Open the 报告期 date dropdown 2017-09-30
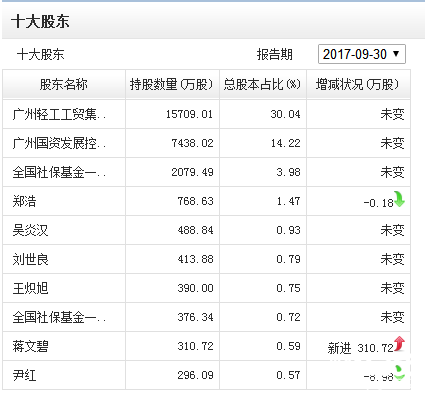The width and height of the screenshot is (425, 395). 362,54
